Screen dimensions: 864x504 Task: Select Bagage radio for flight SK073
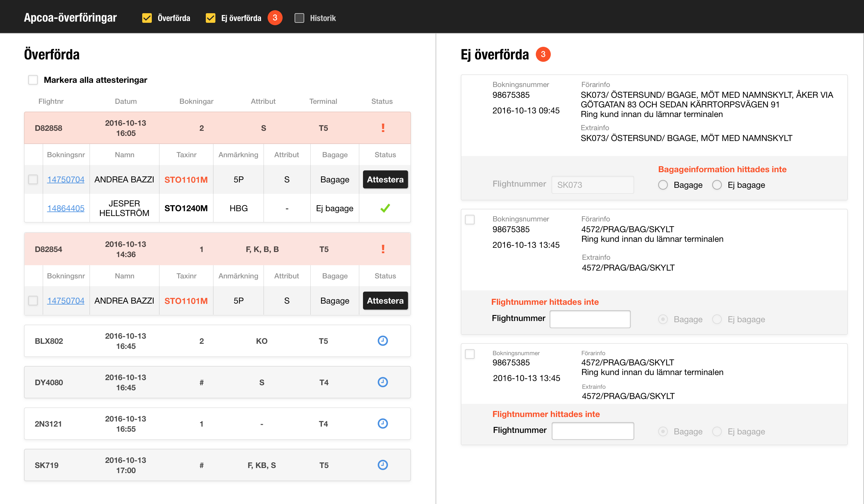(x=663, y=185)
